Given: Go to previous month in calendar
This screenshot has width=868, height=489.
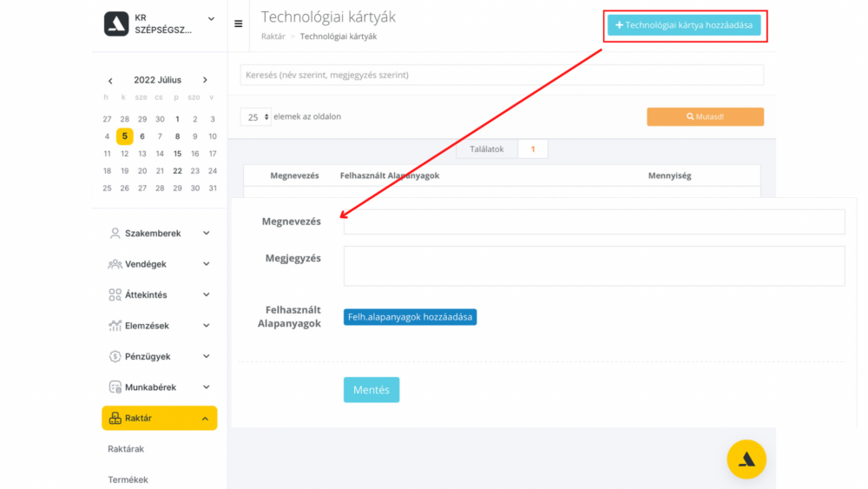Looking at the screenshot, I should [x=110, y=81].
